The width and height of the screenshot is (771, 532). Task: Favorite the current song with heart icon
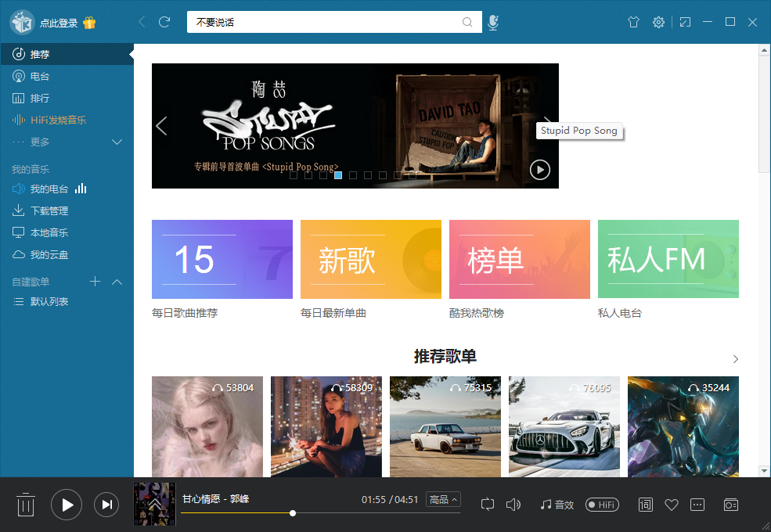(671, 505)
